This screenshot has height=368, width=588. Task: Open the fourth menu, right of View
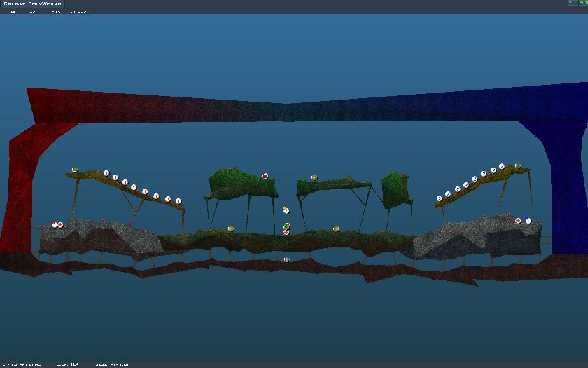click(79, 11)
